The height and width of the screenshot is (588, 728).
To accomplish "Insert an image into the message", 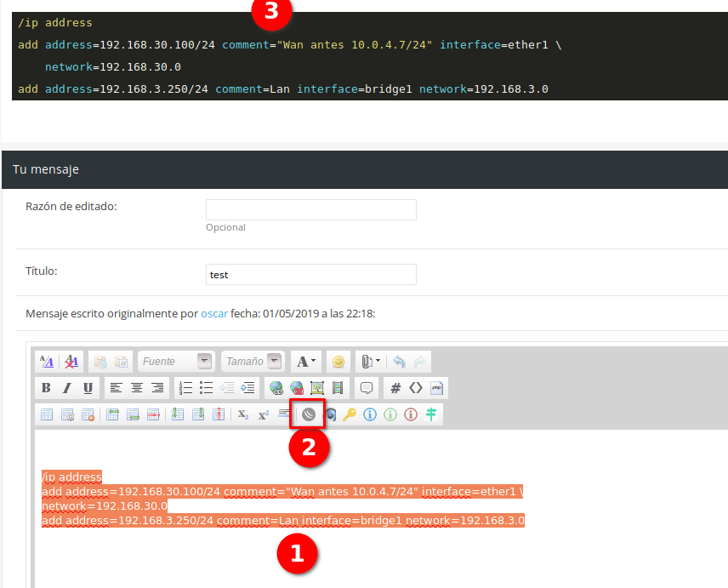I will pos(317,388).
